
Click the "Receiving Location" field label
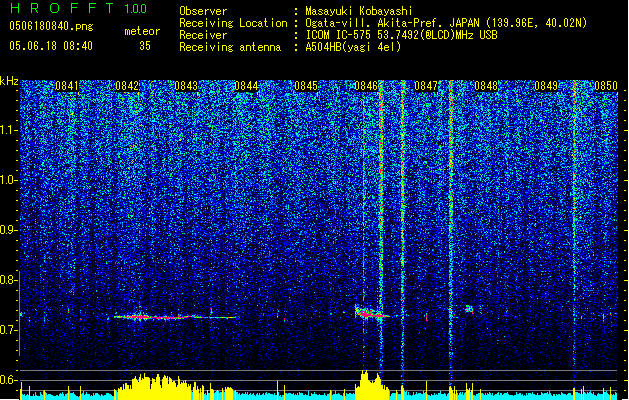pyautogui.click(x=233, y=23)
